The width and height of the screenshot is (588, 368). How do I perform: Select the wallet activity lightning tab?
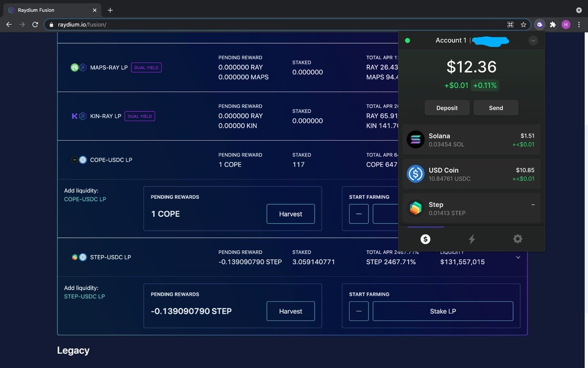point(471,239)
